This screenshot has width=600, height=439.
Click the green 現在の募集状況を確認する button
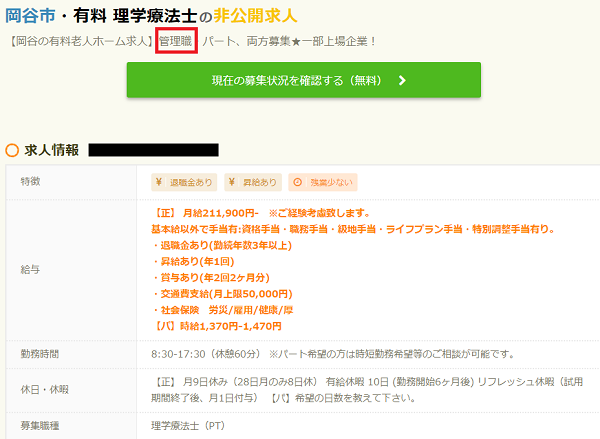click(x=304, y=80)
